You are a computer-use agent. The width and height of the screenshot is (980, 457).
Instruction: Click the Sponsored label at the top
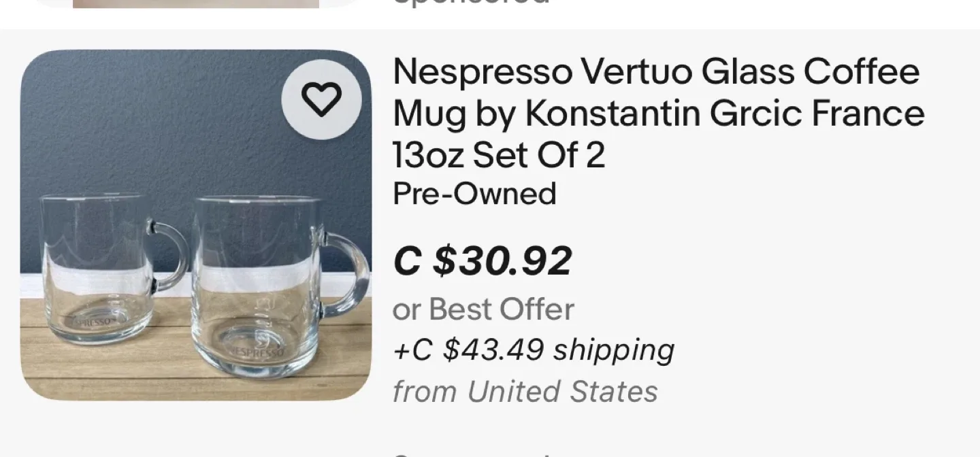pyautogui.click(x=470, y=3)
